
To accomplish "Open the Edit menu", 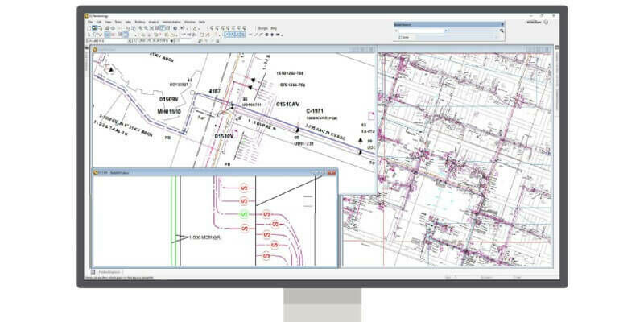I will (x=99, y=22).
